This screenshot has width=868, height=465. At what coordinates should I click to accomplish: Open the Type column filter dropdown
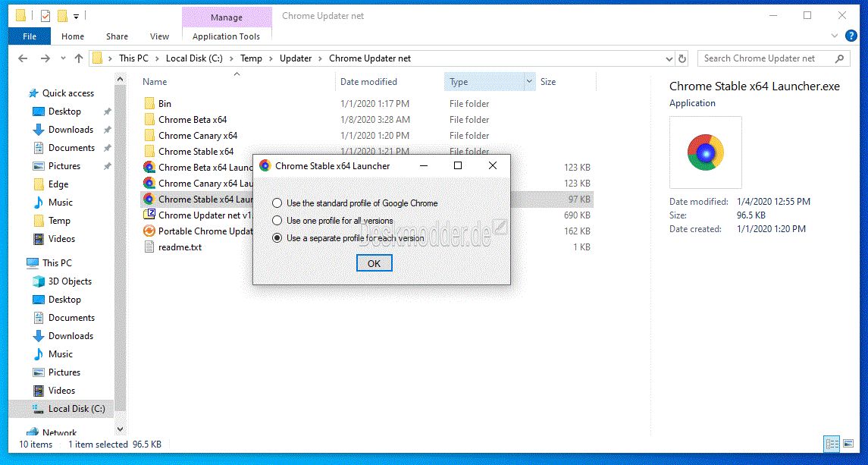tap(529, 81)
